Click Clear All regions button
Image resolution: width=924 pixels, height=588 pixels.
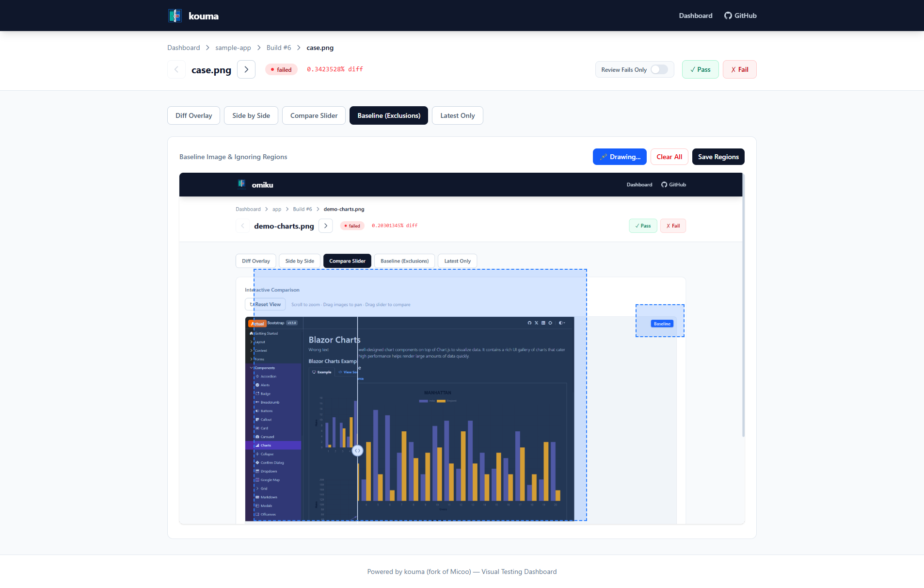[x=669, y=157]
